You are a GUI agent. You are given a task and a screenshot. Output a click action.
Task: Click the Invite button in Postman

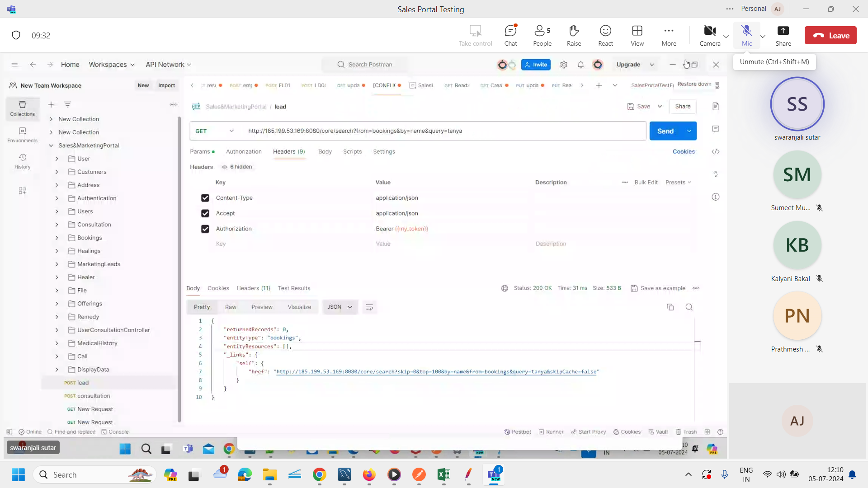tap(536, 65)
